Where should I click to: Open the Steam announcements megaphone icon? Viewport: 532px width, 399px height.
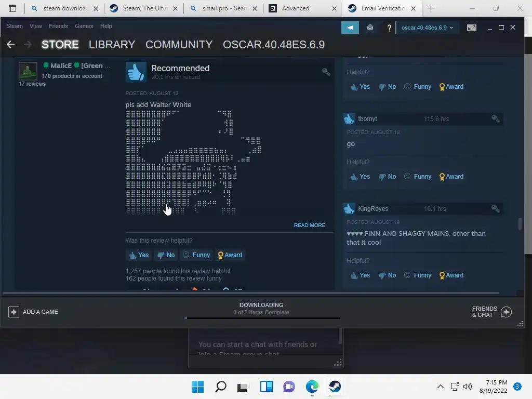point(350,28)
